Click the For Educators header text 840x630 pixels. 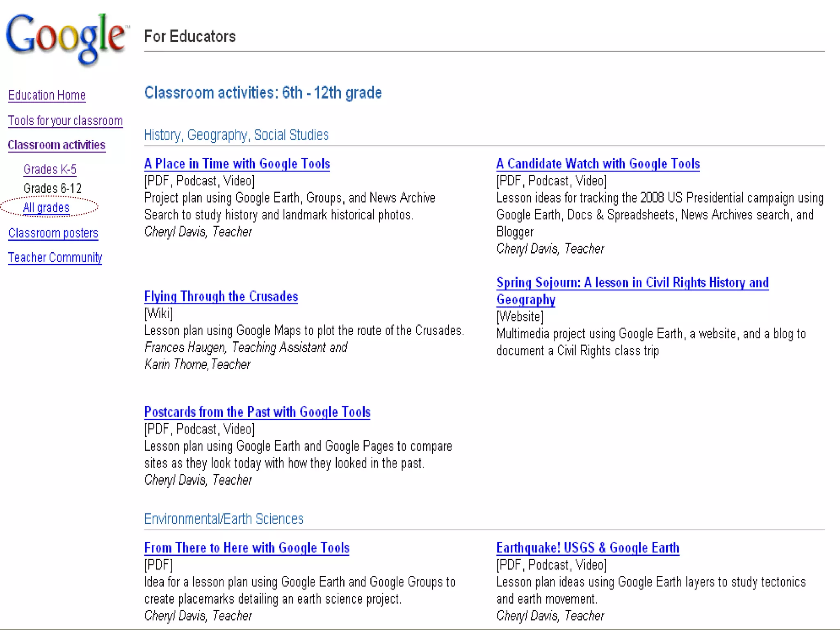pyautogui.click(x=190, y=37)
